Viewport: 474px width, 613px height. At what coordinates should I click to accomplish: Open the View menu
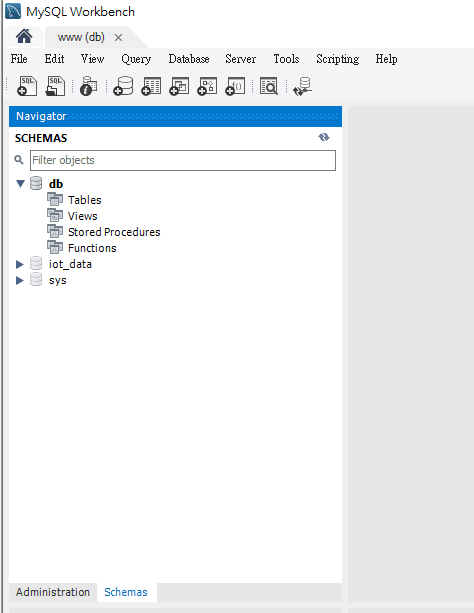[x=92, y=59]
